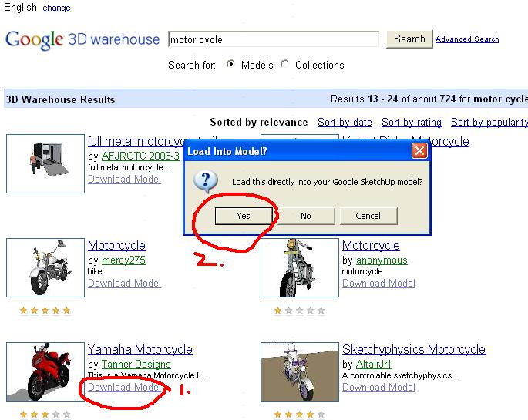Open the full metal motorcycle trailer thumbnail

click(45, 163)
